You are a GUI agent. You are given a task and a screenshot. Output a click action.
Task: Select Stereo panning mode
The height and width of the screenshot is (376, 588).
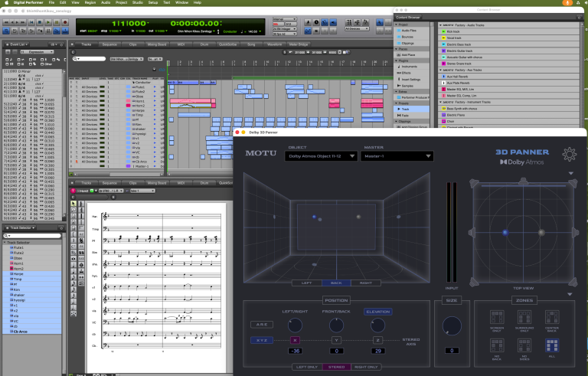(x=336, y=367)
